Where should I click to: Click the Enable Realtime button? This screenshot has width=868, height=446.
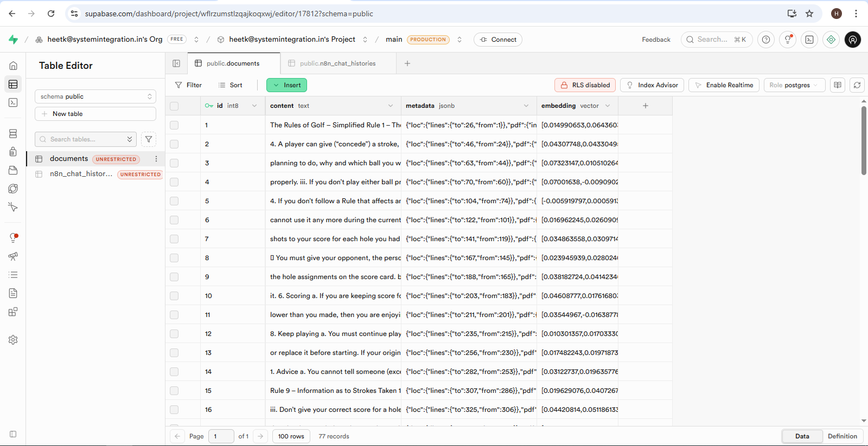pos(724,85)
